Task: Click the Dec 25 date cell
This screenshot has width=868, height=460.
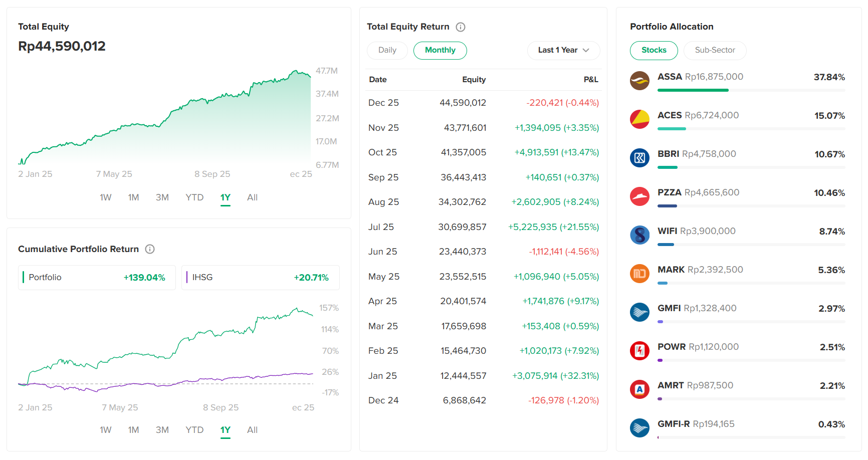Action: (x=383, y=103)
